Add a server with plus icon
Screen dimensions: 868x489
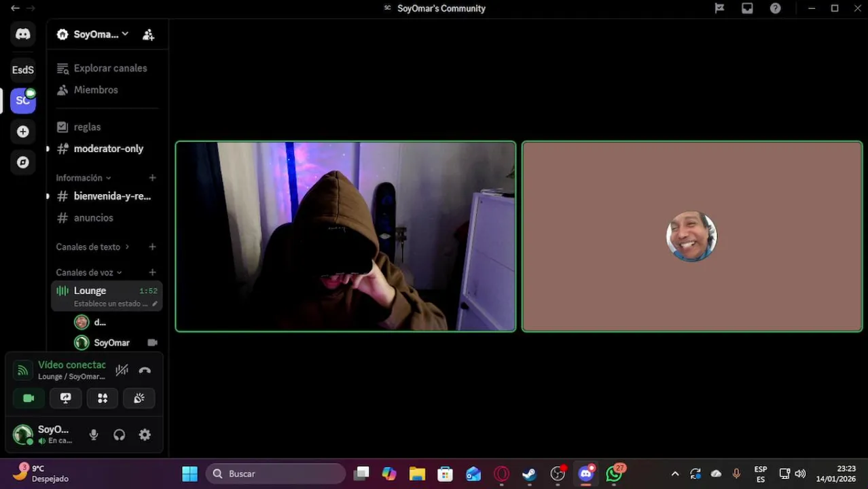pyautogui.click(x=23, y=132)
